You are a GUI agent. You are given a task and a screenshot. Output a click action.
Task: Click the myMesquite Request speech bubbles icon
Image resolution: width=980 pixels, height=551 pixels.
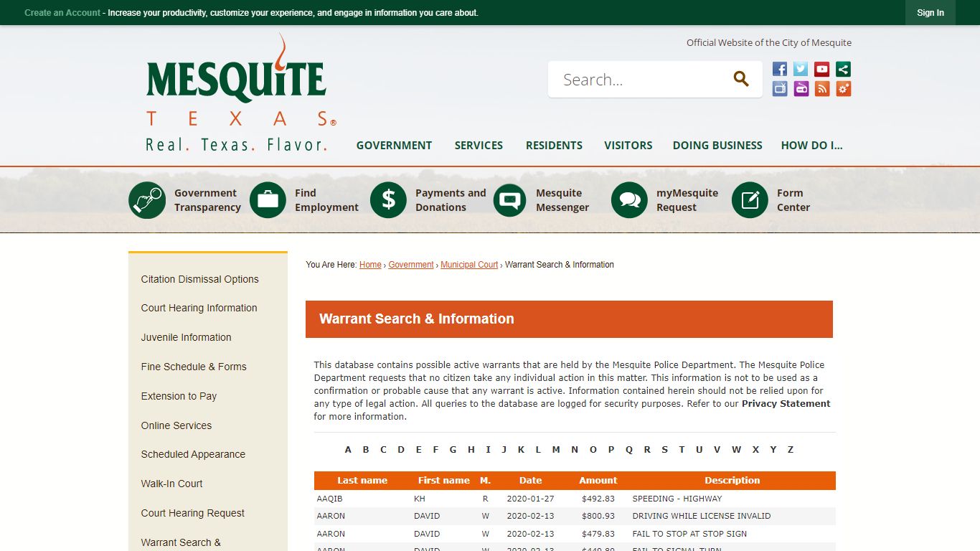pos(629,199)
